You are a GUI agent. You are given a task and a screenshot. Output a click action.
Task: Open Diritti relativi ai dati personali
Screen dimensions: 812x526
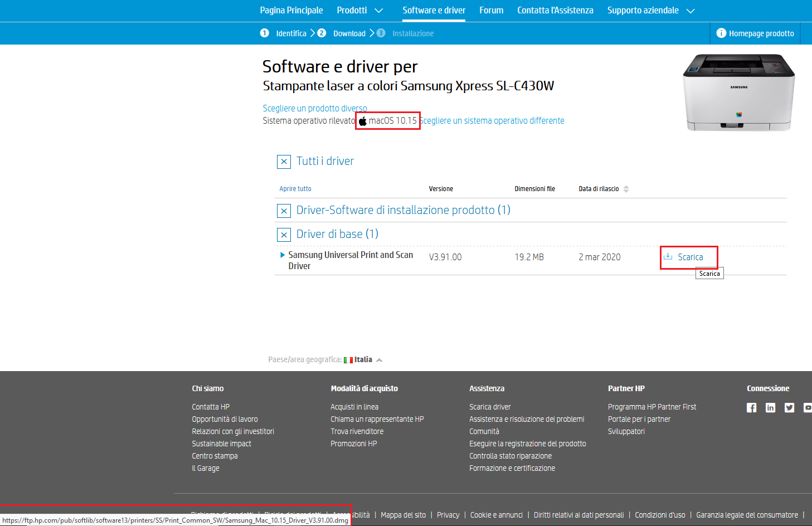(x=579, y=515)
